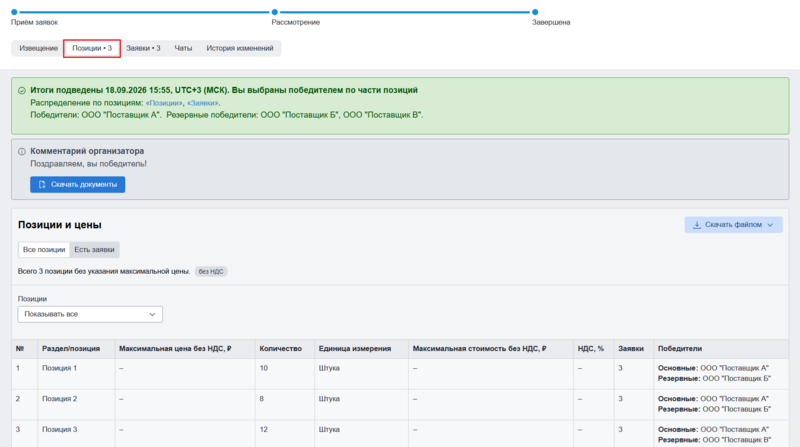Click document icon on Скачать документы button
The image size is (800, 447).
[42, 185]
